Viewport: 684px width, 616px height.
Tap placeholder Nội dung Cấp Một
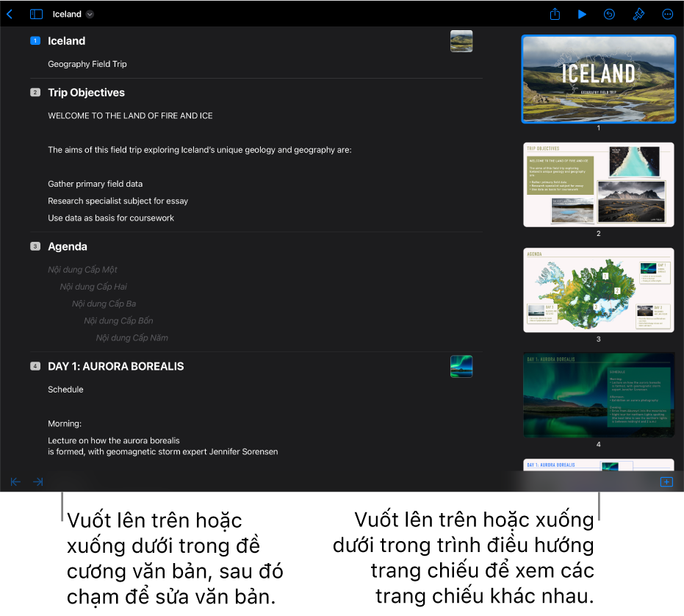point(82,269)
